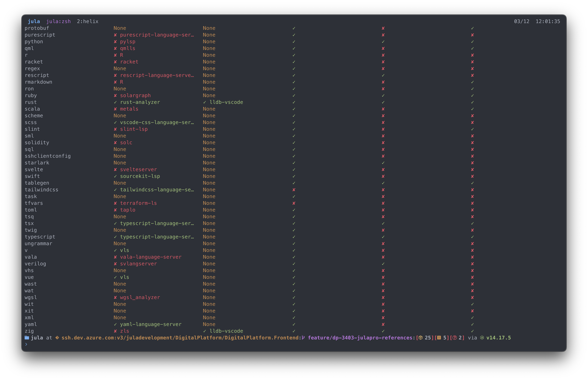
Task: Click the red cross before taplo
Action: point(115,210)
